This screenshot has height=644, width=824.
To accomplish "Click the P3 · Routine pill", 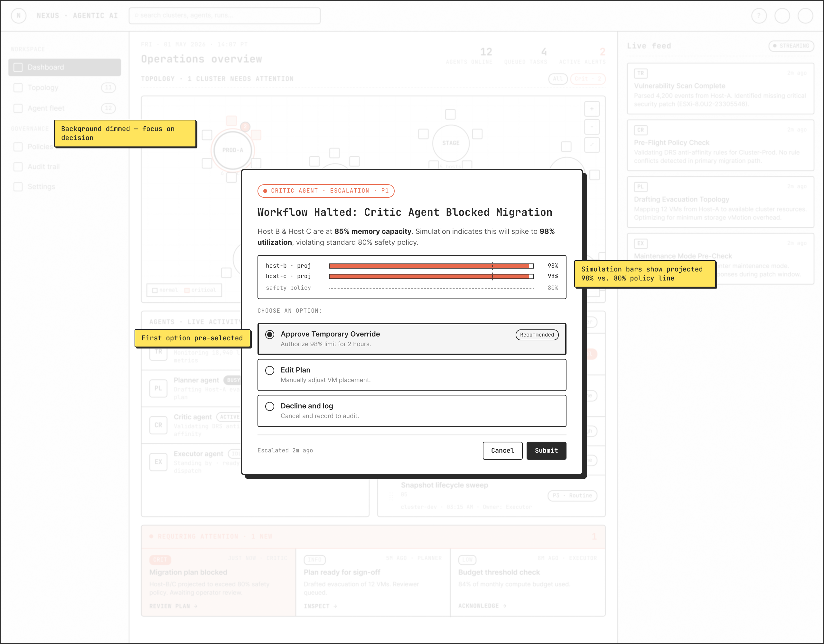I will tap(572, 496).
